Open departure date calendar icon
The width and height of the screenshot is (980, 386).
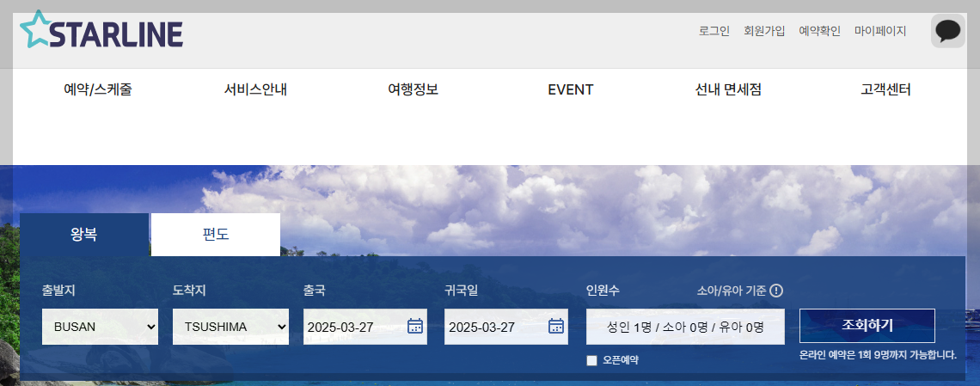(415, 326)
